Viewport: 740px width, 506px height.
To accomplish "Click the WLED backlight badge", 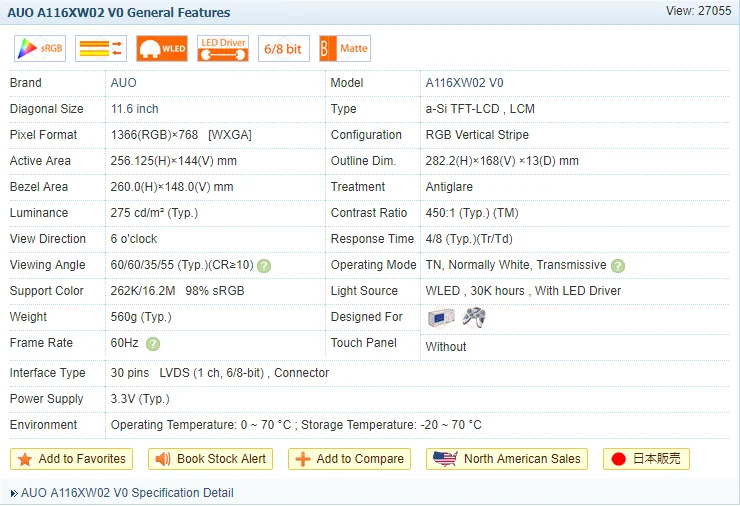I will [162, 49].
